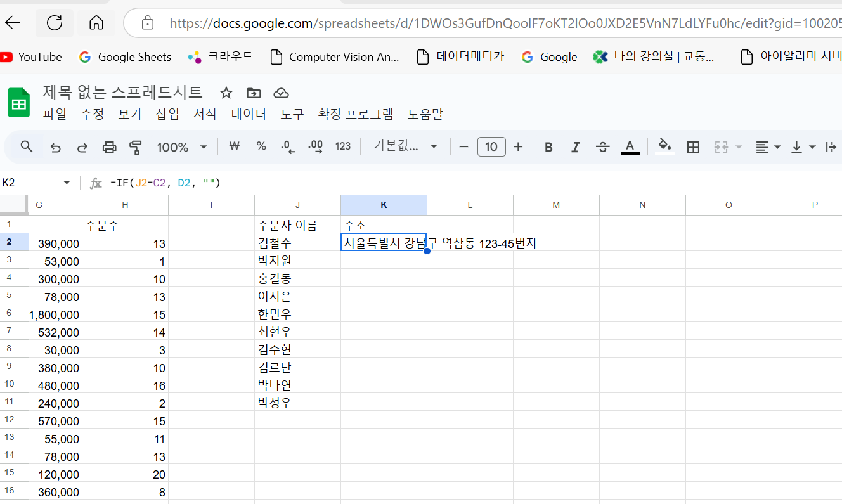Screen dimensions: 842x504
Task: Open the search menus magnifier
Action: (27, 147)
